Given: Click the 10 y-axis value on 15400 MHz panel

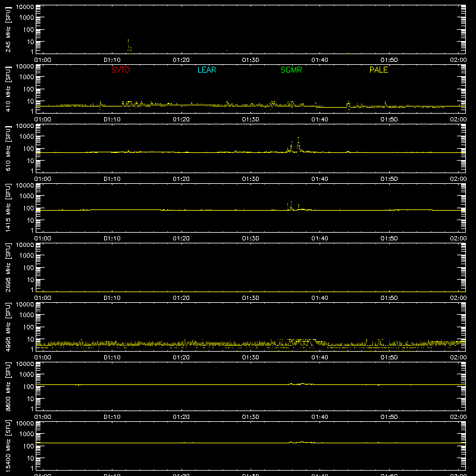Looking at the screenshot, I should coord(30,458).
